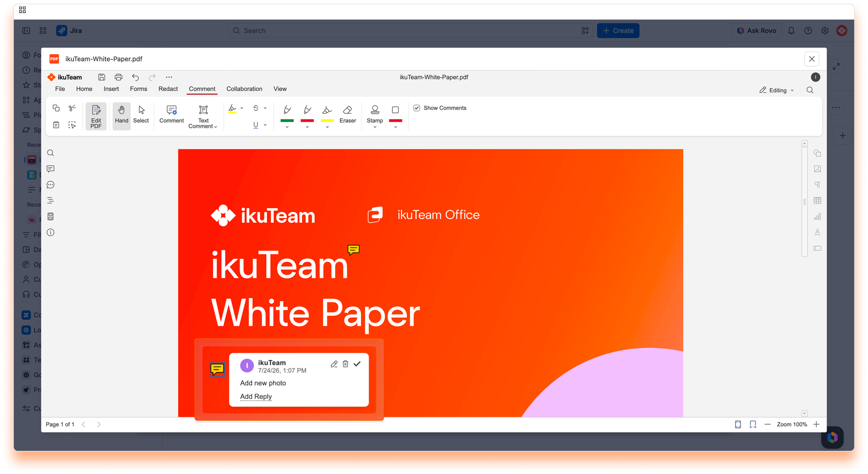Open the Editing mode dropdown

pyautogui.click(x=777, y=90)
